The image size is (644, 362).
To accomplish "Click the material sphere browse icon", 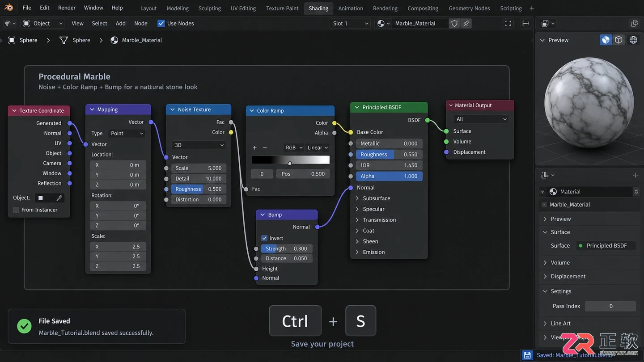I will click(383, 23).
